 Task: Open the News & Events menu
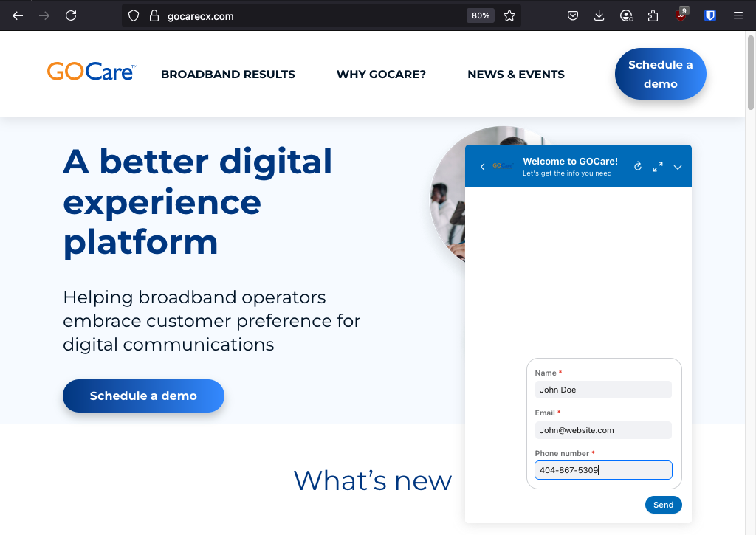pyautogui.click(x=516, y=75)
